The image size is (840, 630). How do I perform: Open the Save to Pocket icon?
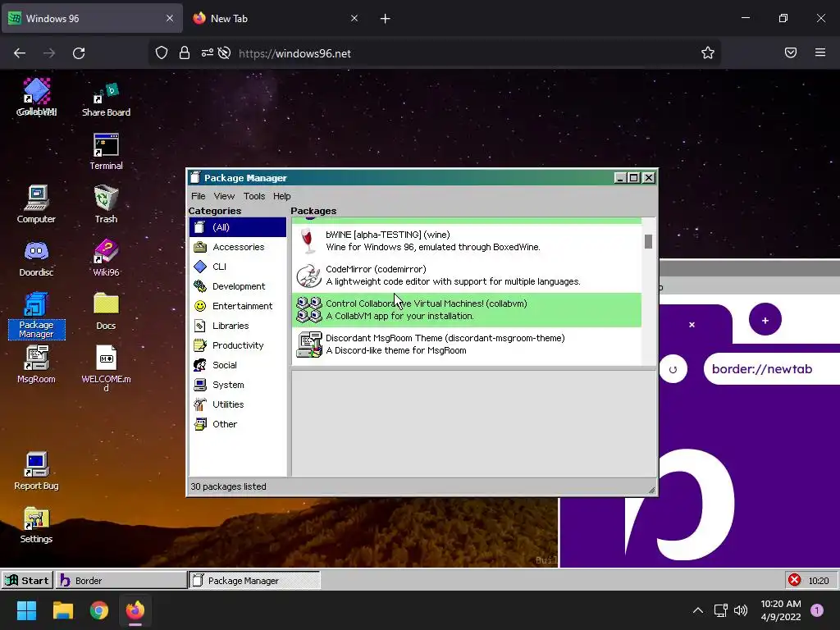pyautogui.click(x=790, y=52)
